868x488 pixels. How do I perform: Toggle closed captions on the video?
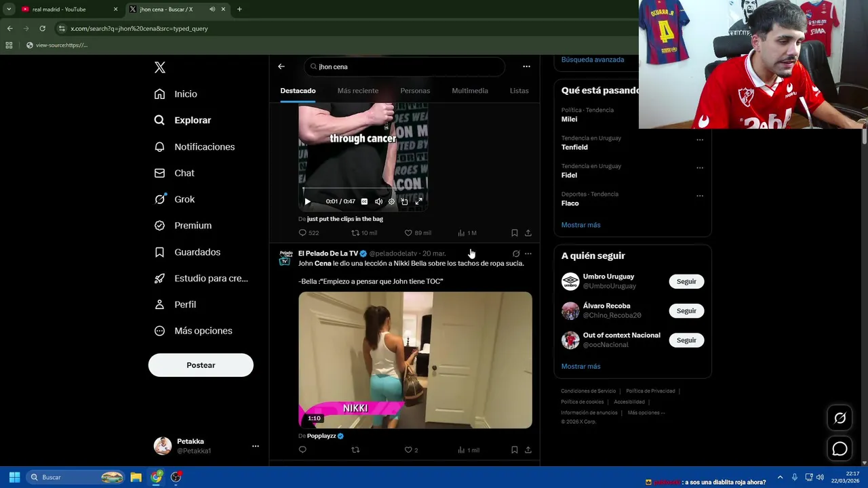click(x=364, y=201)
